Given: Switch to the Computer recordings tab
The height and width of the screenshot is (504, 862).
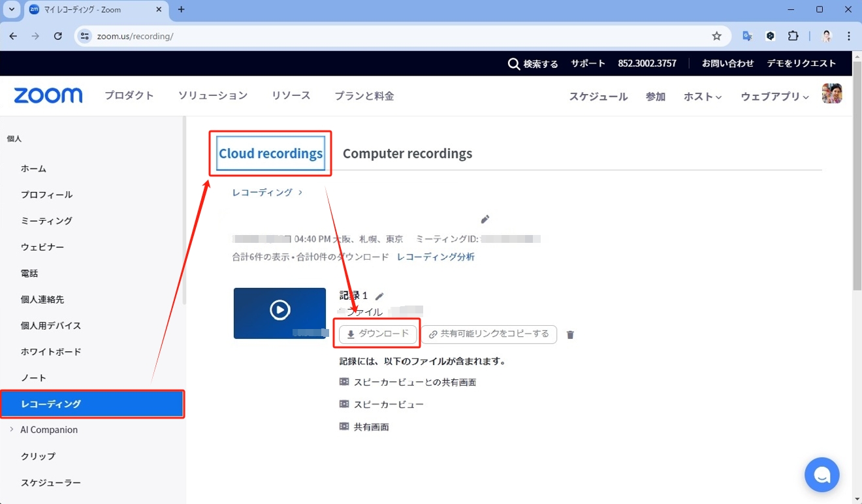Looking at the screenshot, I should point(407,153).
